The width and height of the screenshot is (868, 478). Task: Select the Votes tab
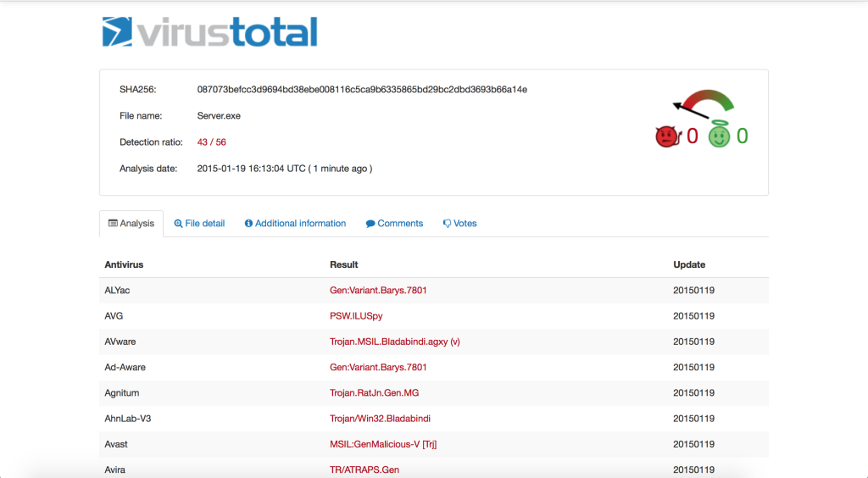click(x=465, y=224)
